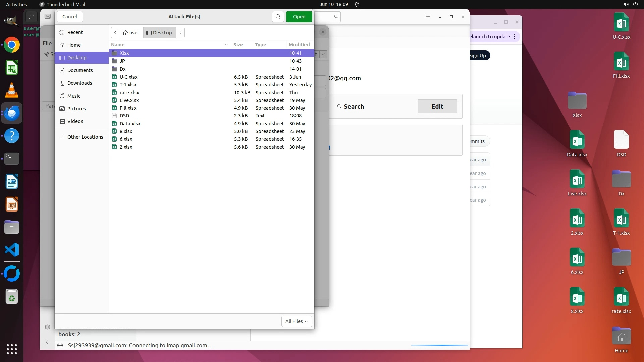Click the forward path chevron after Desktop
644x362 pixels.
(x=180, y=33)
